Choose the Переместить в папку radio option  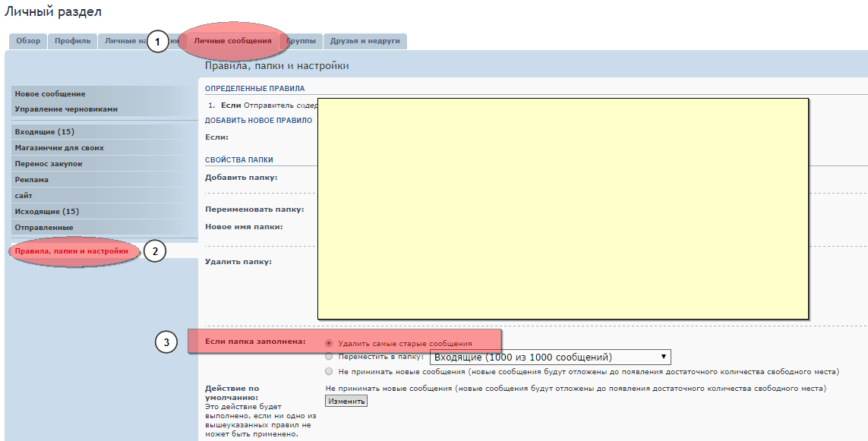(329, 357)
